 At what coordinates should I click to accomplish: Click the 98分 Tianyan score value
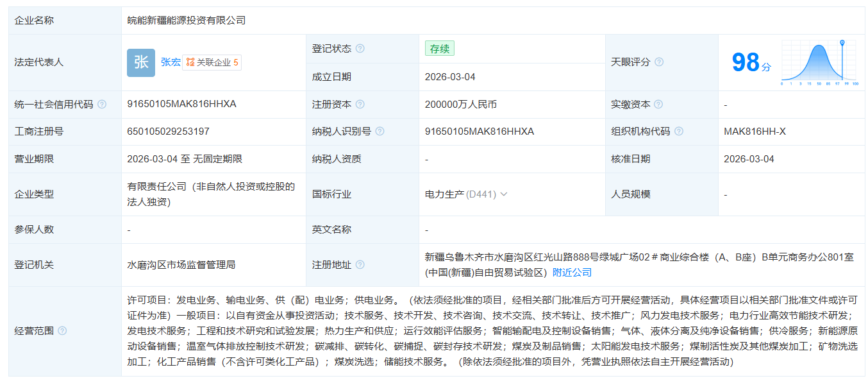[x=749, y=62]
